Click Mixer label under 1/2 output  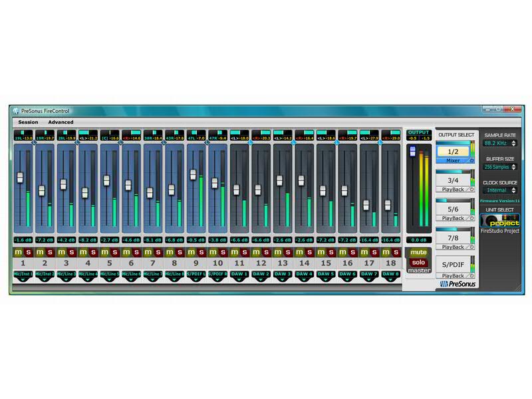click(453, 160)
